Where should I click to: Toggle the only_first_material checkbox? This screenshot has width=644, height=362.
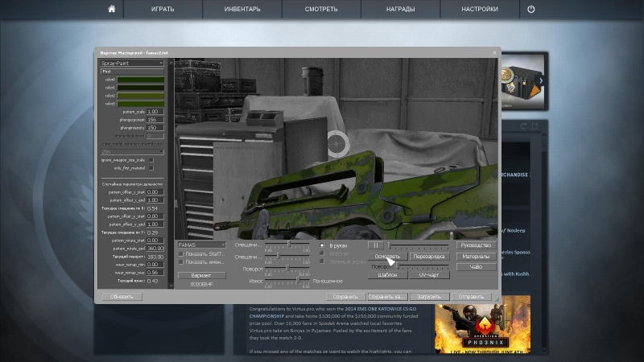(x=151, y=168)
